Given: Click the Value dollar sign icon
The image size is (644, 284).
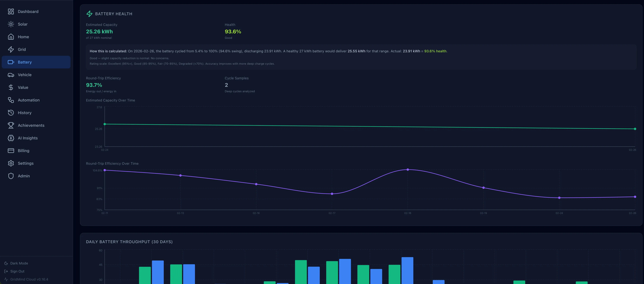Looking at the screenshot, I should click(x=11, y=87).
